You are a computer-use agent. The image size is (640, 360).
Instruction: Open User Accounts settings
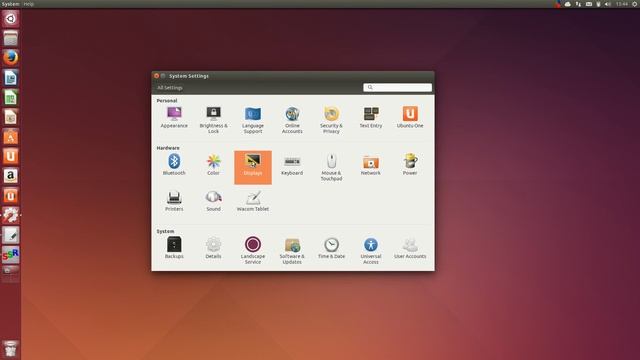point(410,248)
